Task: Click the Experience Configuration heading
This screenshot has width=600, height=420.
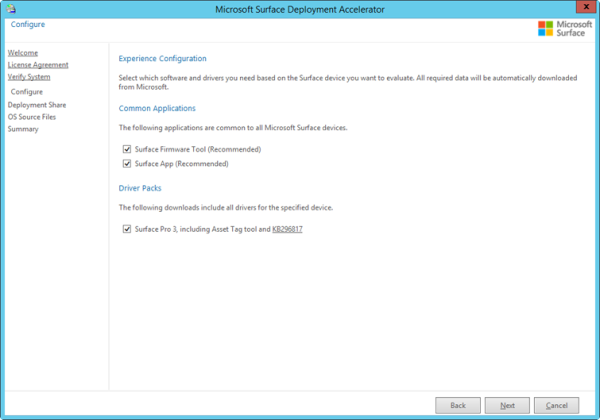Action: pyautogui.click(x=162, y=59)
